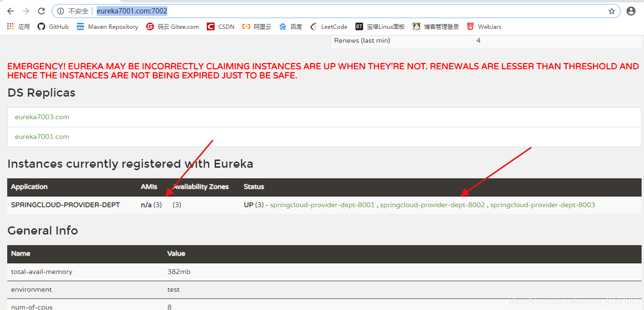Open the eureka7001.com replica link
The width and height of the screenshot is (644, 310).
(x=42, y=136)
